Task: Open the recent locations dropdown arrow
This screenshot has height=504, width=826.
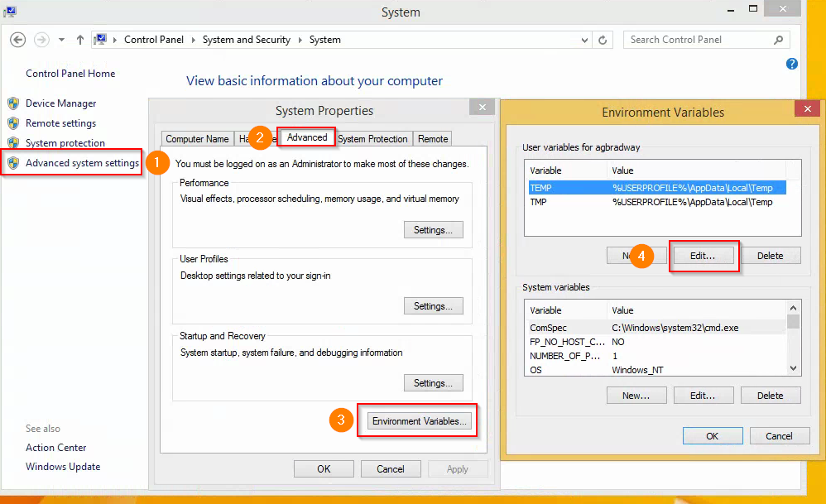Action: point(61,40)
